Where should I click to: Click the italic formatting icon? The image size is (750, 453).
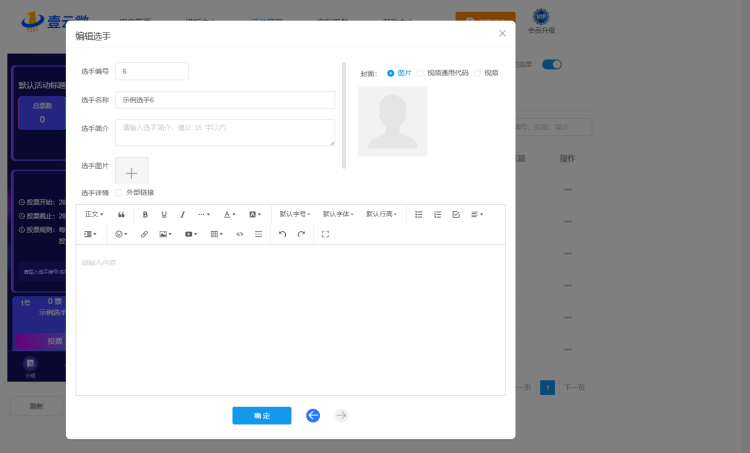pyautogui.click(x=182, y=214)
